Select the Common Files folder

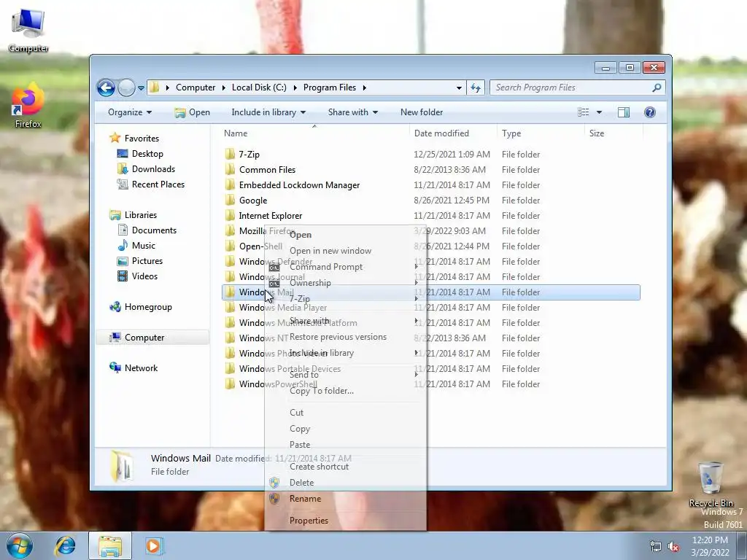point(267,169)
